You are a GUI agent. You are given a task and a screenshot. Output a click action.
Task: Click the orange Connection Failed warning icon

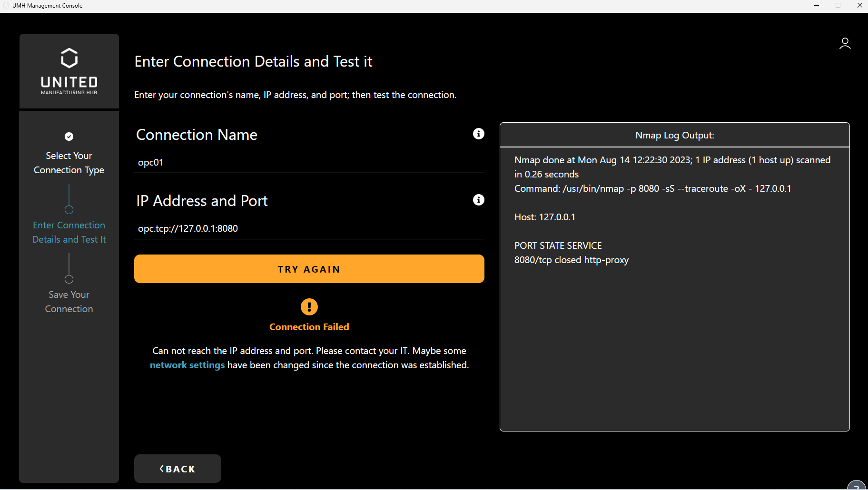(x=309, y=307)
